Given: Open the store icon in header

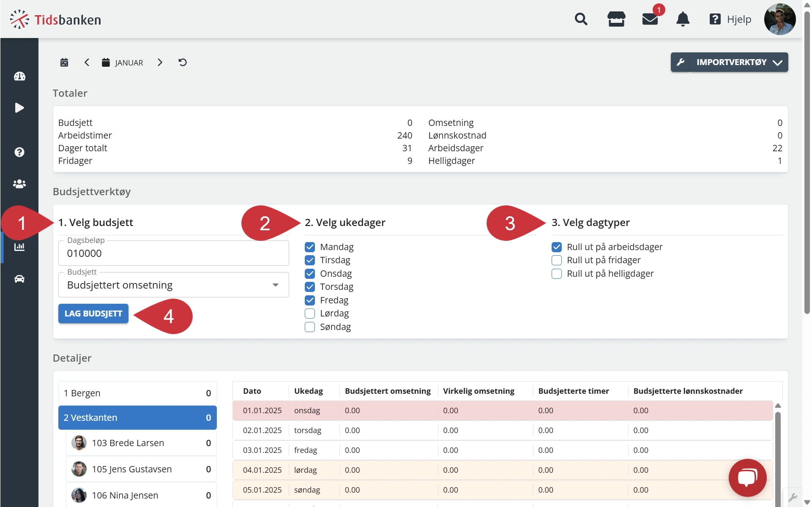Looking at the screenshot, I should click(616, 19).
